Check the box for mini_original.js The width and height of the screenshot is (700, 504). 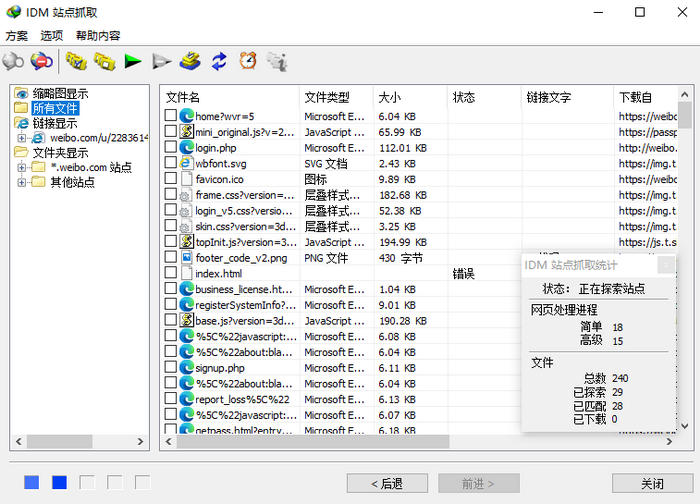pos(171,131)
